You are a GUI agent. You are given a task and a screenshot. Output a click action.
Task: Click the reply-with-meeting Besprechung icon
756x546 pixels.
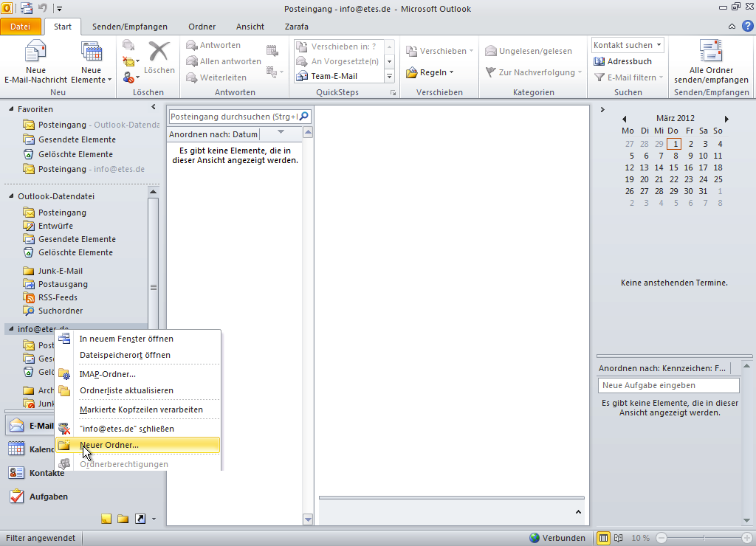(272, 50)
